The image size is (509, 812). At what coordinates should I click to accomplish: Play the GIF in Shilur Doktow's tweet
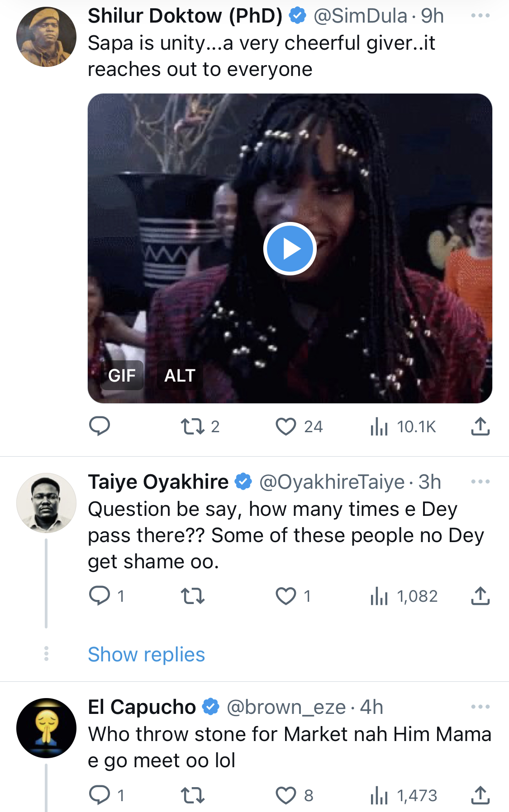[x=290, y=248]
